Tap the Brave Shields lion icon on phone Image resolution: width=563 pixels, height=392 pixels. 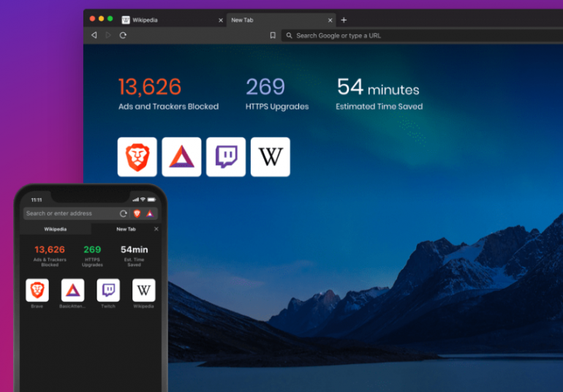137,214
